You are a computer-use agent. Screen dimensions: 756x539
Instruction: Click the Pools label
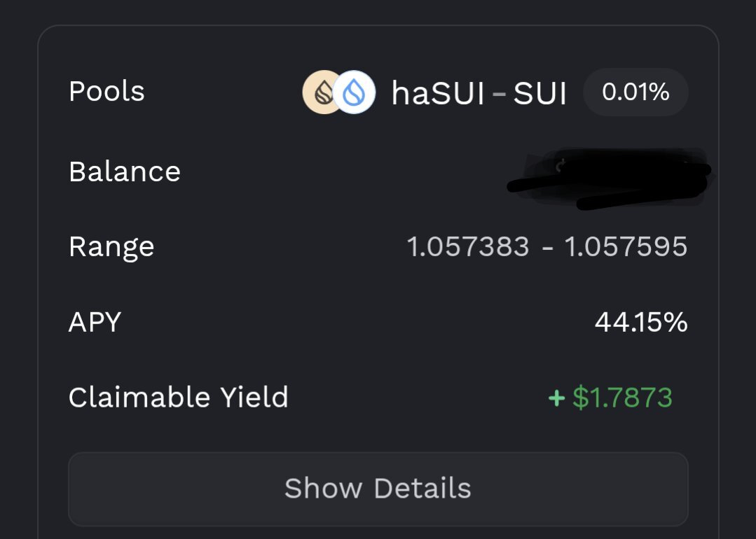point(106,92)
